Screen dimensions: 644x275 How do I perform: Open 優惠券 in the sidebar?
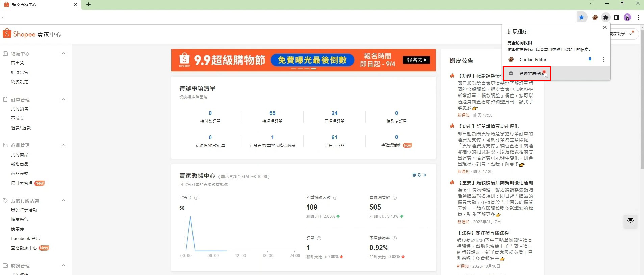(x=17, y=229)
